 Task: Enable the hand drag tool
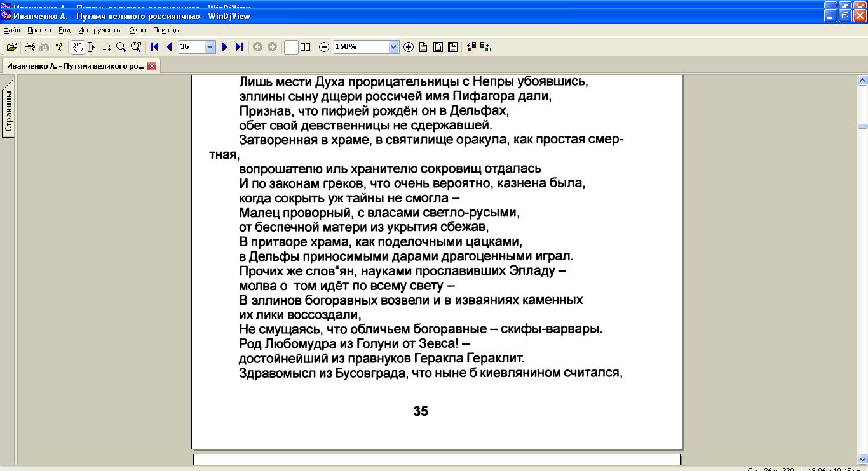pyautogui.click(x=78, y=47)
